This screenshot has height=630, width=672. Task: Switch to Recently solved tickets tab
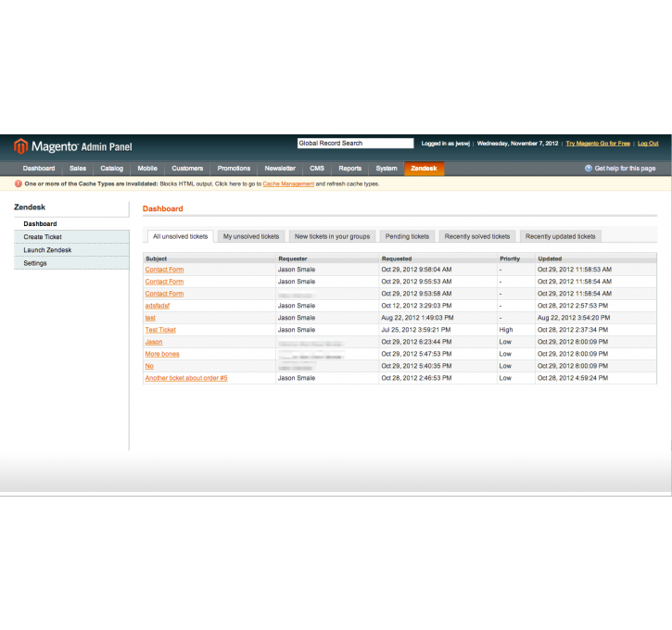(x=477, y=236)
